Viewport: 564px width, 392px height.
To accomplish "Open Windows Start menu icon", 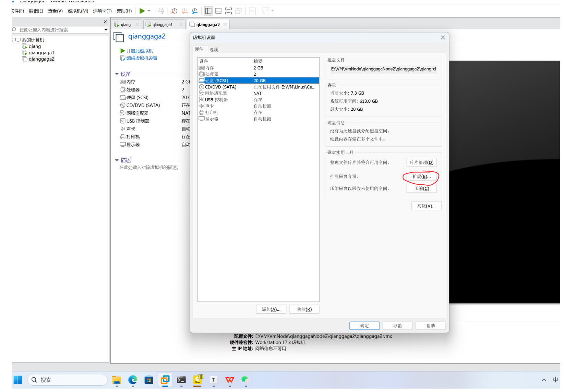I will (x=18, y=380).
